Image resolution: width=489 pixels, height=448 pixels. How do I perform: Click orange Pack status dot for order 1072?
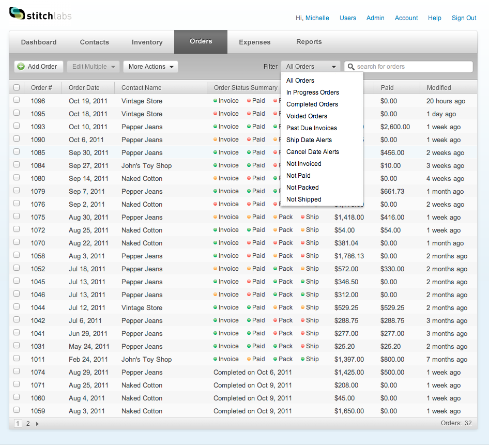coord(275,230)
